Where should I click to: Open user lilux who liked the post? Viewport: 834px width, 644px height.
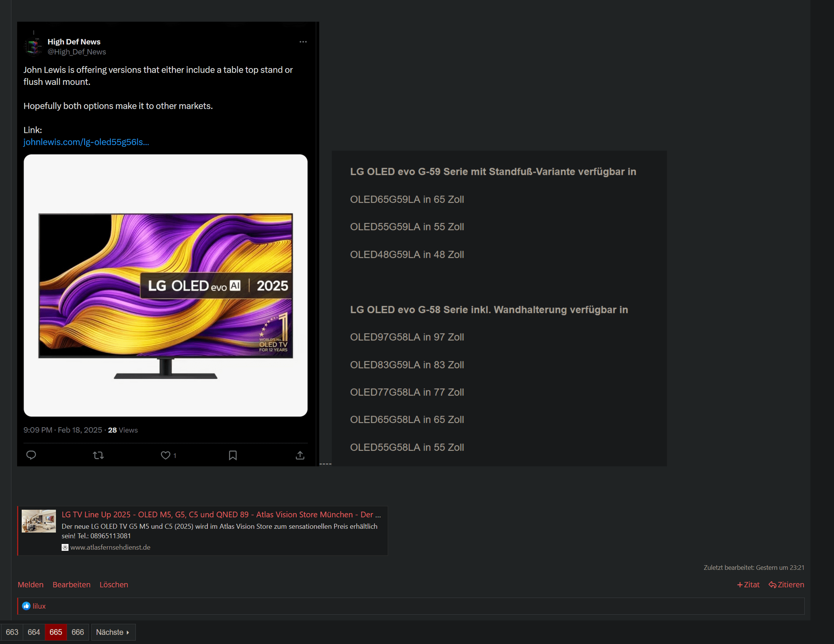tap(39, 606)
